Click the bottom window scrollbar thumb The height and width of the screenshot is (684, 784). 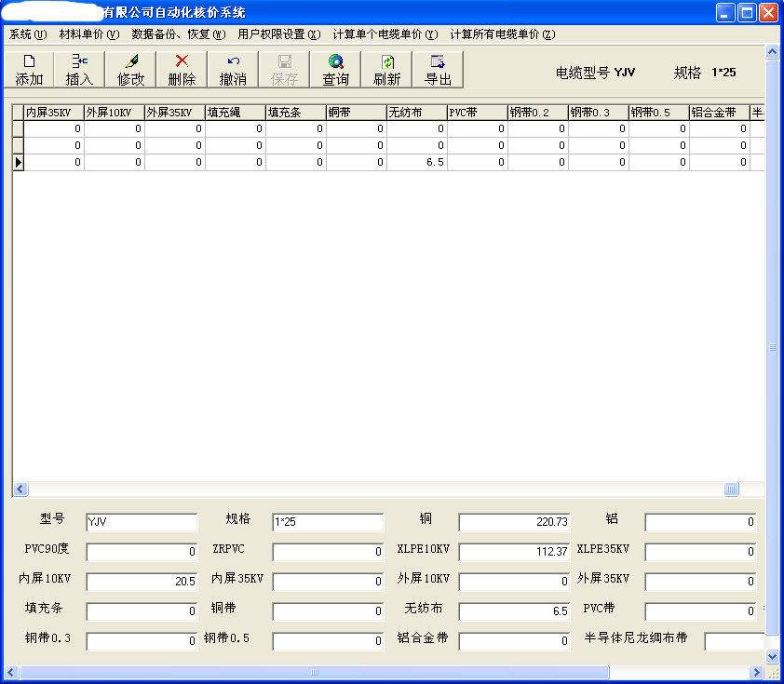click(314, 672)
